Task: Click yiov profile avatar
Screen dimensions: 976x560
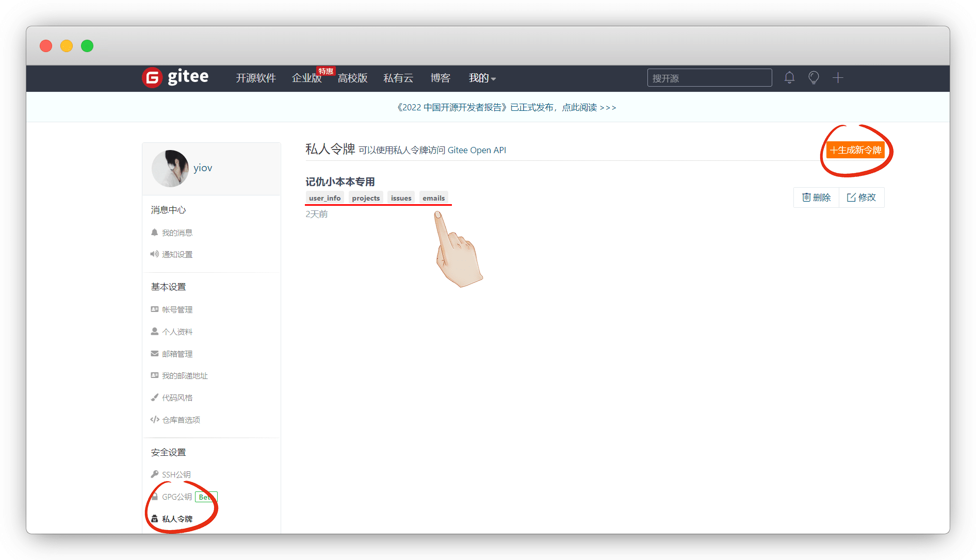Action: [x=170, y=168]
